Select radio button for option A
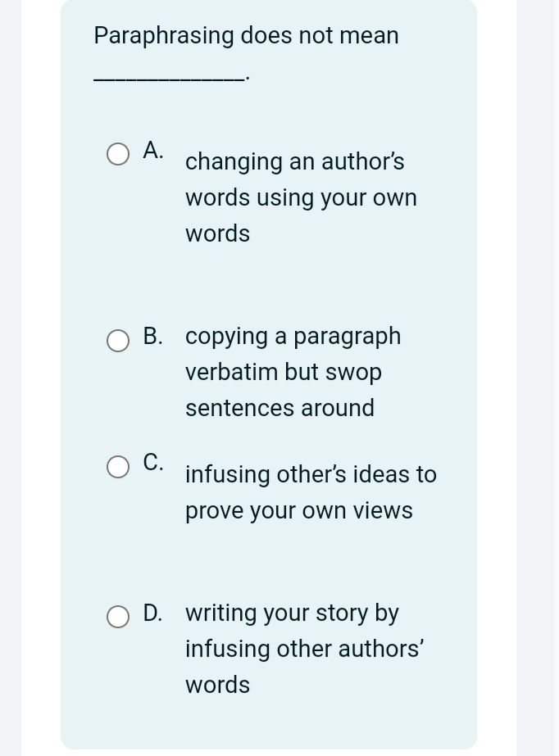Viewport: 559px width, 756px height. click(118, 154)
